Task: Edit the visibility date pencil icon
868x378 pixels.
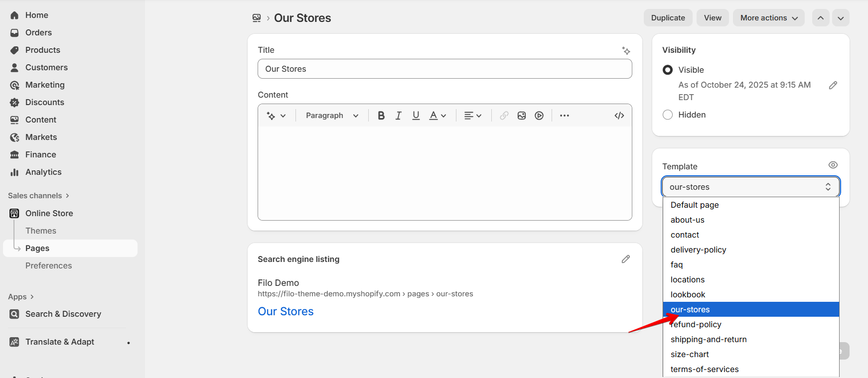Action: pyautogui.click(x=833, y=85)
